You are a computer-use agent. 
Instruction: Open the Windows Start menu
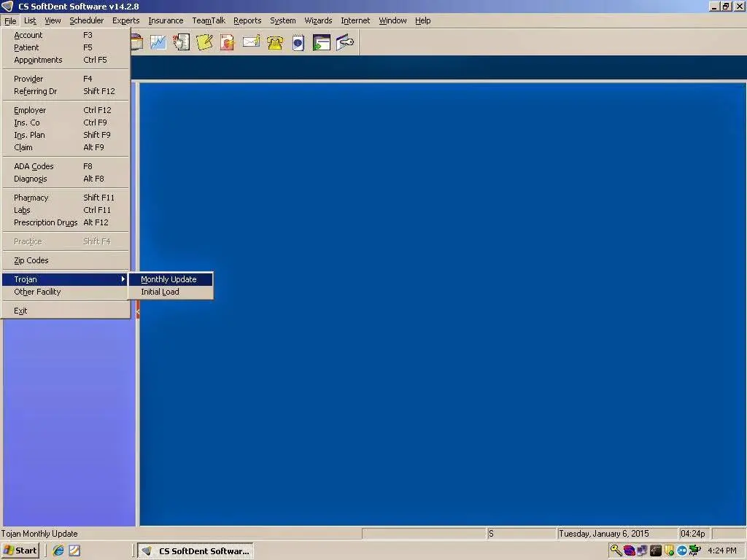pos(20,551)
